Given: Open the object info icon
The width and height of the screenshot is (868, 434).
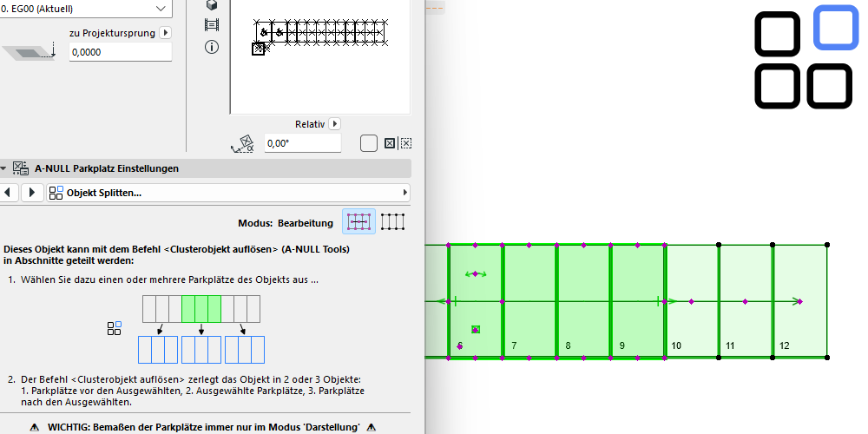Looking at the screenshot, I should [211, 47].
